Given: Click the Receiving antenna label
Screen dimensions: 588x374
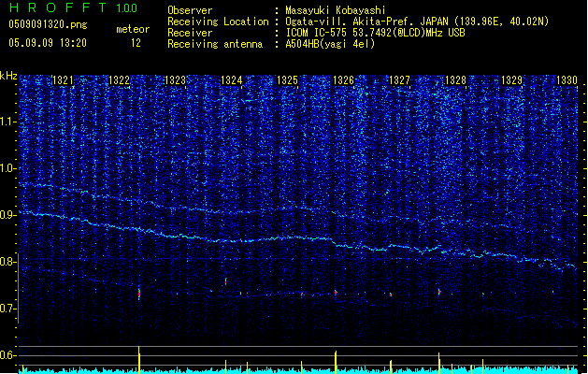Looking at the screenshot, I should tap(215, 44).
